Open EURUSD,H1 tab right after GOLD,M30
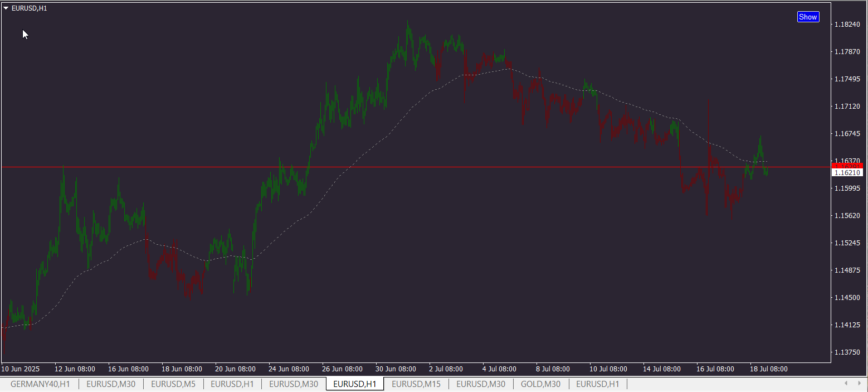This screenshot has width=868, height=392. (598, 384)
